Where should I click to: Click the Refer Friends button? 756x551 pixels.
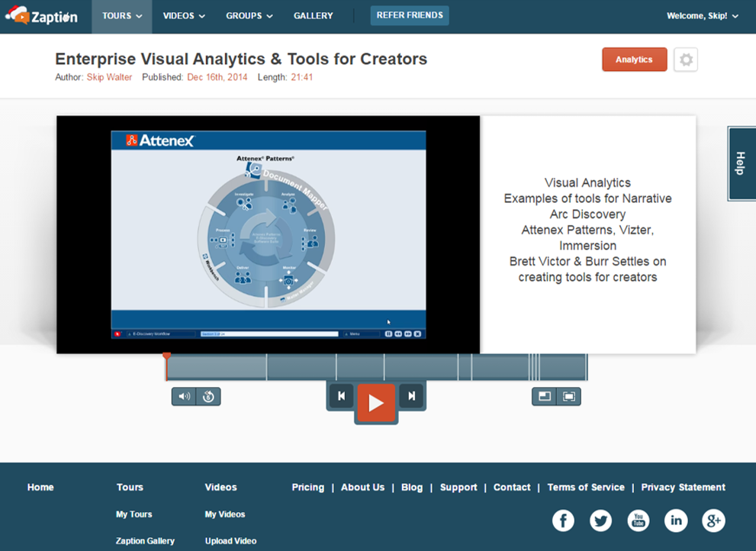tap(410, 15)
